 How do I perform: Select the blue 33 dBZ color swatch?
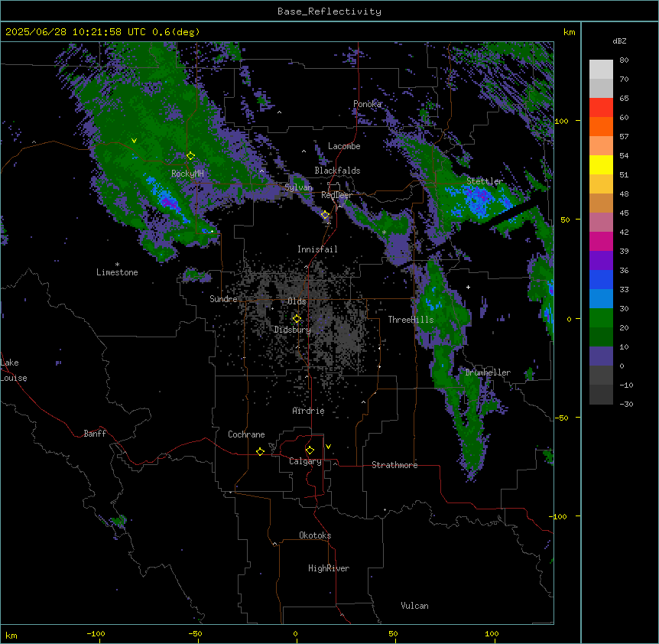point(601,279)
